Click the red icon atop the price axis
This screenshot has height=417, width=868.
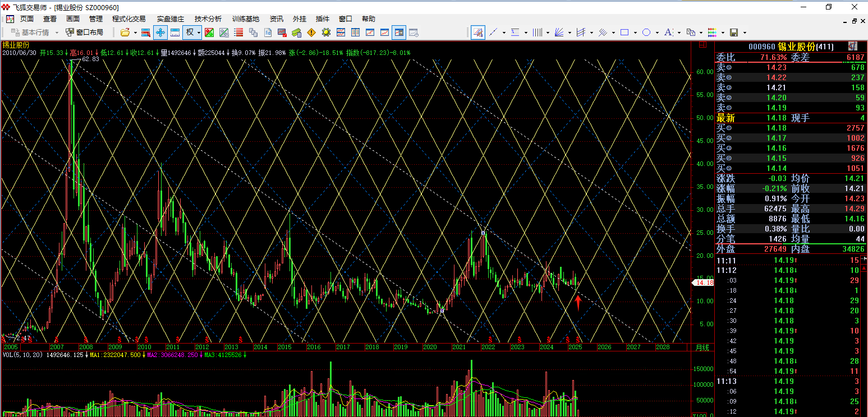(x=702, y=45)
